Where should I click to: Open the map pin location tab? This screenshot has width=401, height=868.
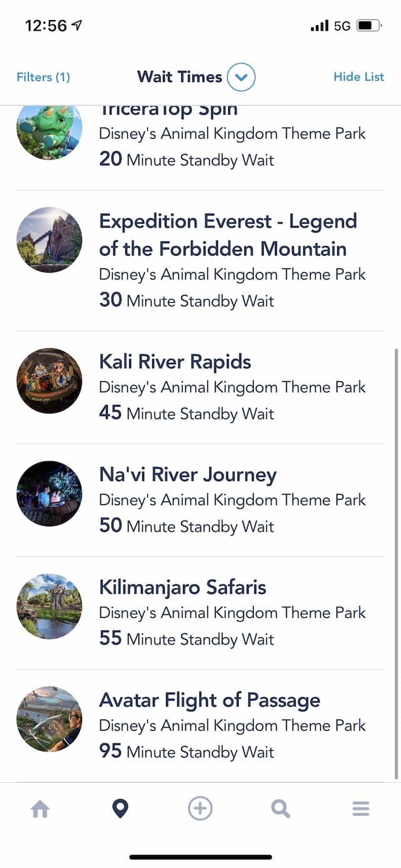(x=120, y=809)
